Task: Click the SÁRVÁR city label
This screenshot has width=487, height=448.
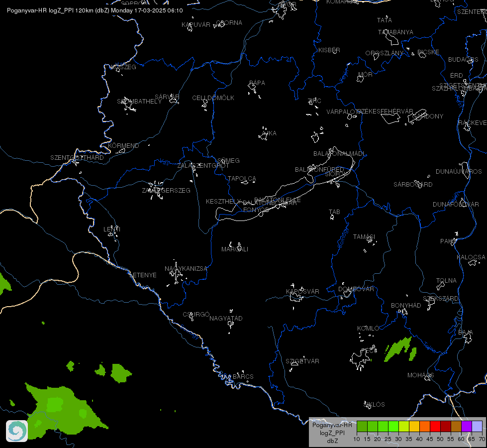Action: tap(167, 97)
